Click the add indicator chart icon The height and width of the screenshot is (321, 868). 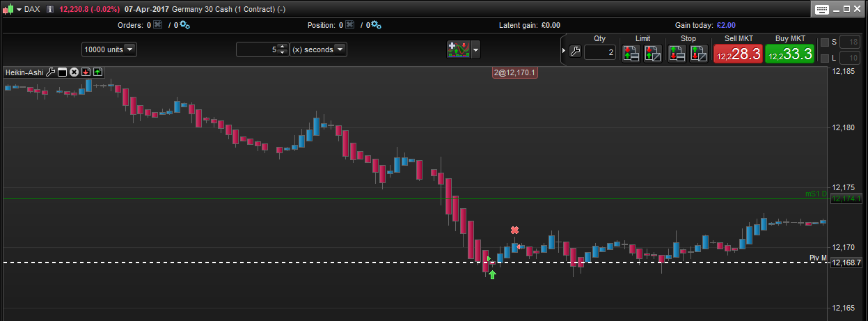click(x=458, y=49)
